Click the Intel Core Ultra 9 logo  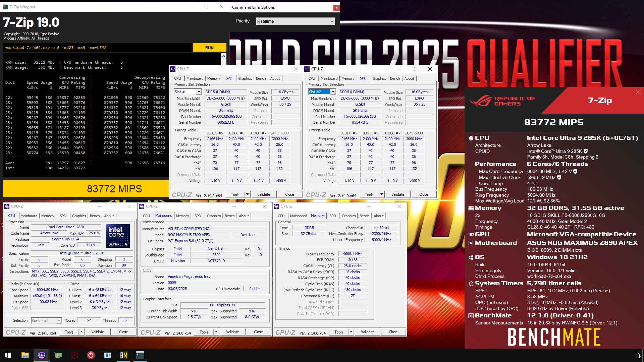[x=118, y=236]
